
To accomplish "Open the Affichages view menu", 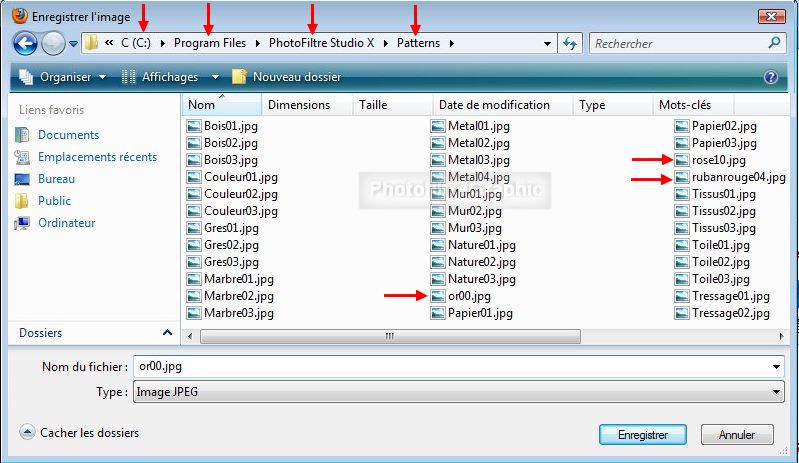I will (168, 77).
